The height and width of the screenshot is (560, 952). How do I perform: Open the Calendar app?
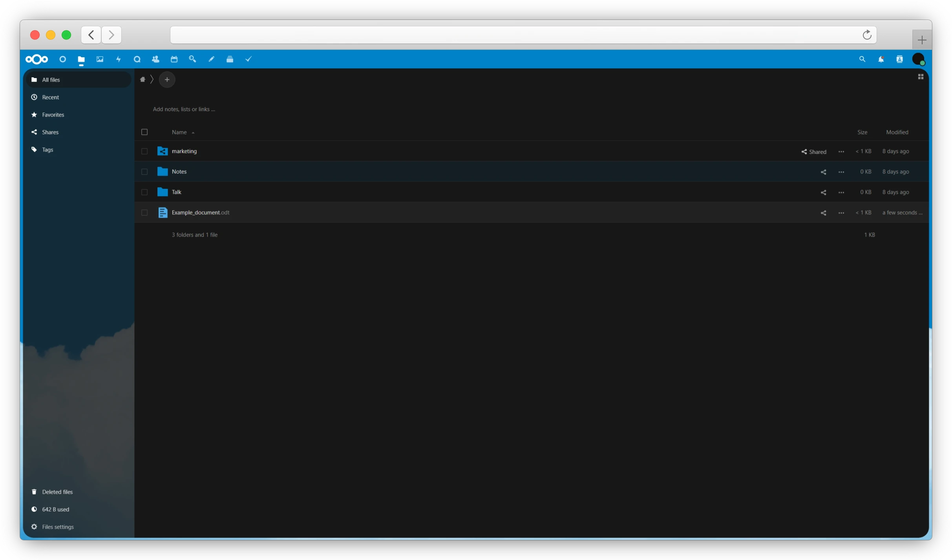tap(174, 59)
